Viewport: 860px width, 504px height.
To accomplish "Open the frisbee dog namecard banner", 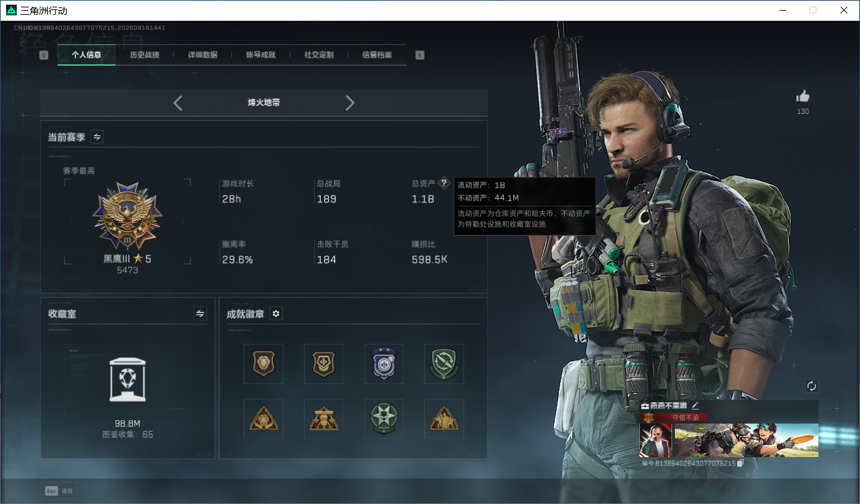I will (746, 440).
